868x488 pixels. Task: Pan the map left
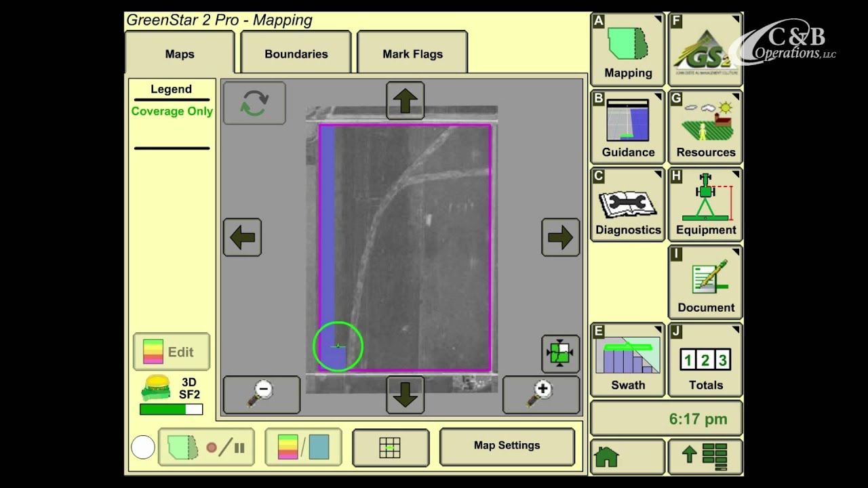(242, 237)
